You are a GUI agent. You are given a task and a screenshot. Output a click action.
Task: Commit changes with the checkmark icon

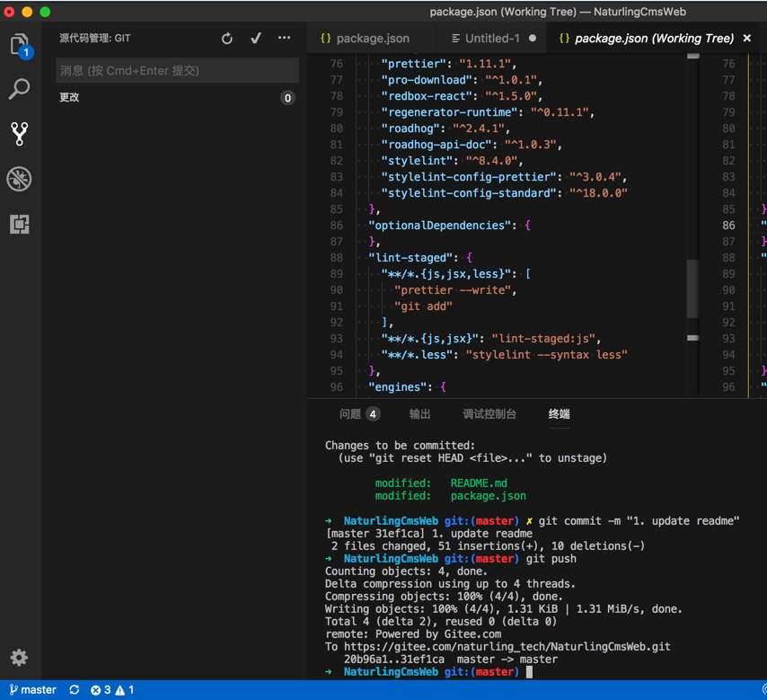coord(256,38)
